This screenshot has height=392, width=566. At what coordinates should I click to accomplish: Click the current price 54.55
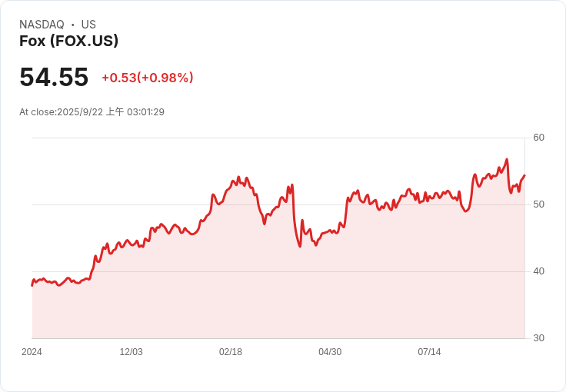[x=54, y=77]
